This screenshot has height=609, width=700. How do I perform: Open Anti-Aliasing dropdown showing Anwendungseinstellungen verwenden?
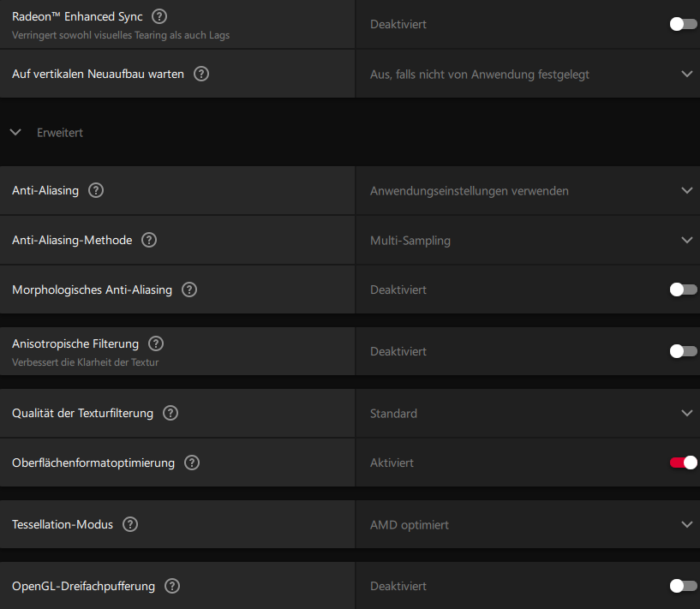pos(527,190)
